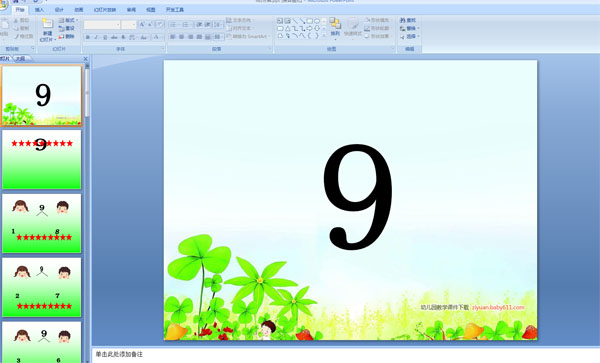The width and height of the screenshot is (600, 363).
Task: Switch to the Design (设计) tab
Action: click(x=59, y=10)
